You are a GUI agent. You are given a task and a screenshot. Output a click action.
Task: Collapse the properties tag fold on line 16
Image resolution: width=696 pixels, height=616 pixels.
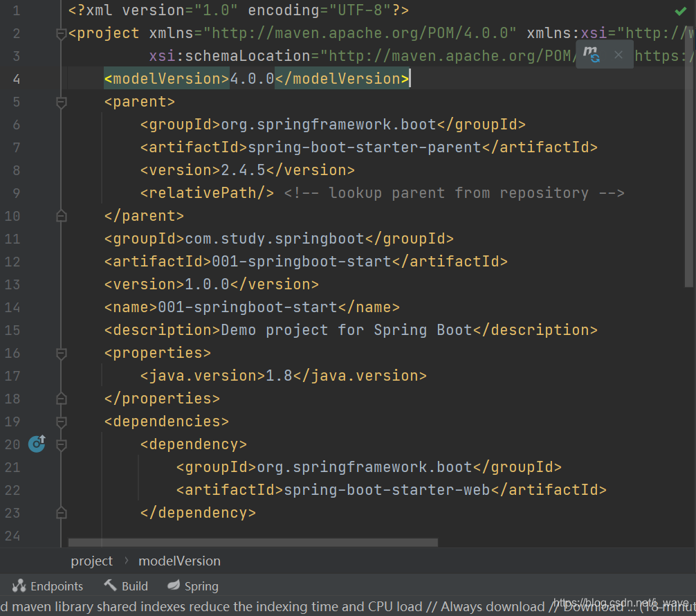pos(62,354)
